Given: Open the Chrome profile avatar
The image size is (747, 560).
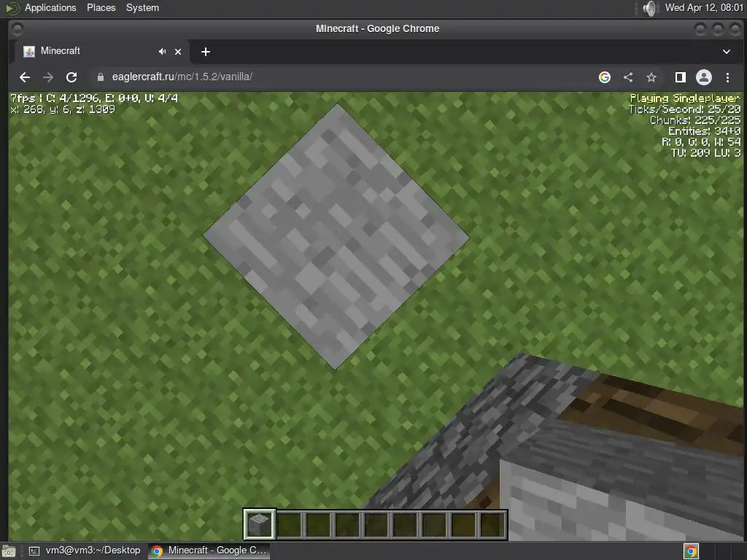Looking at the screenshot, I should tap(704, 77).
